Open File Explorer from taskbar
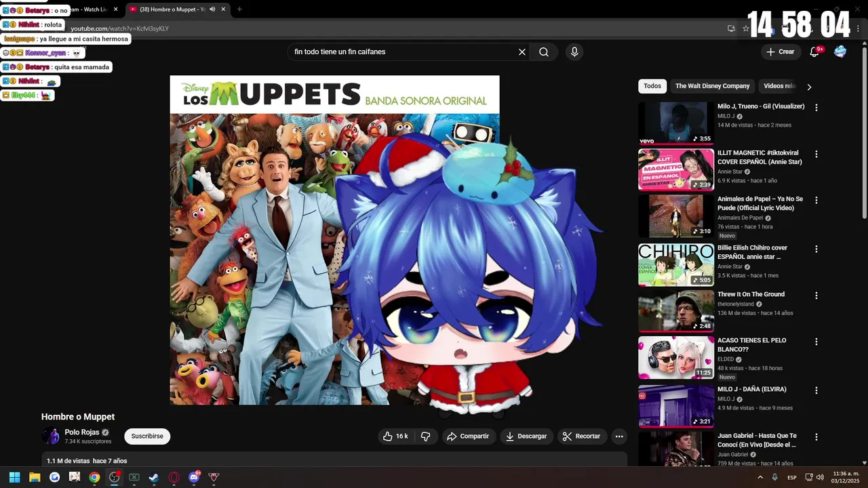 point(35,477)
